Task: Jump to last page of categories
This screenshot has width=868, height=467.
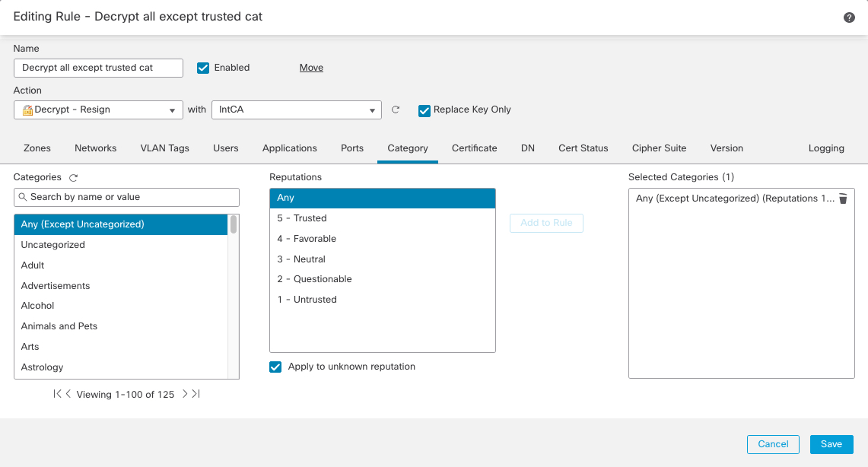Action: point(196,394)
